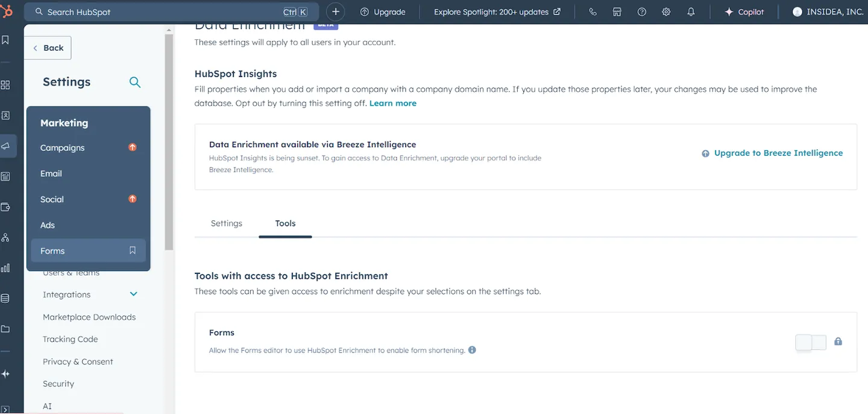The image size is (868, 414).
Task: Open the Marketplace storefront icon
Action: coord(617,11)
